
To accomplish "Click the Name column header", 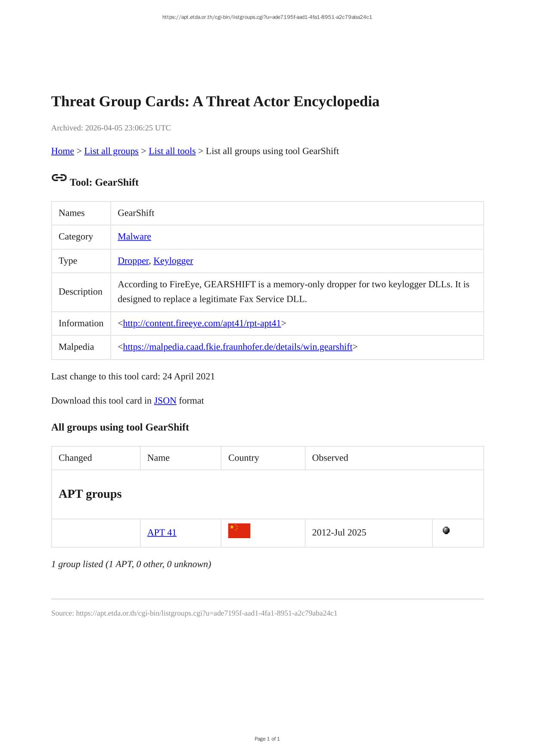I will click(159, 458).
